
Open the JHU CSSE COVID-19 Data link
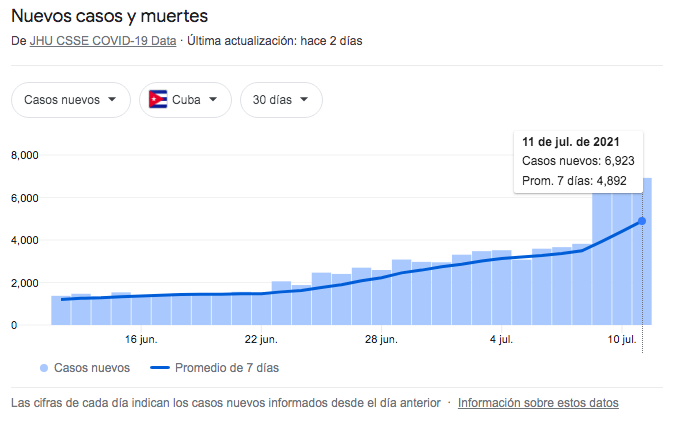point(102,41)
